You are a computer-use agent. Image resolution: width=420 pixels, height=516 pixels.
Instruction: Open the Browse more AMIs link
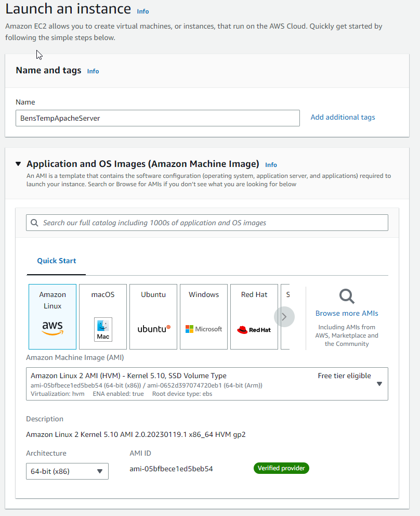pyautogui.click(x=347, y=313)
